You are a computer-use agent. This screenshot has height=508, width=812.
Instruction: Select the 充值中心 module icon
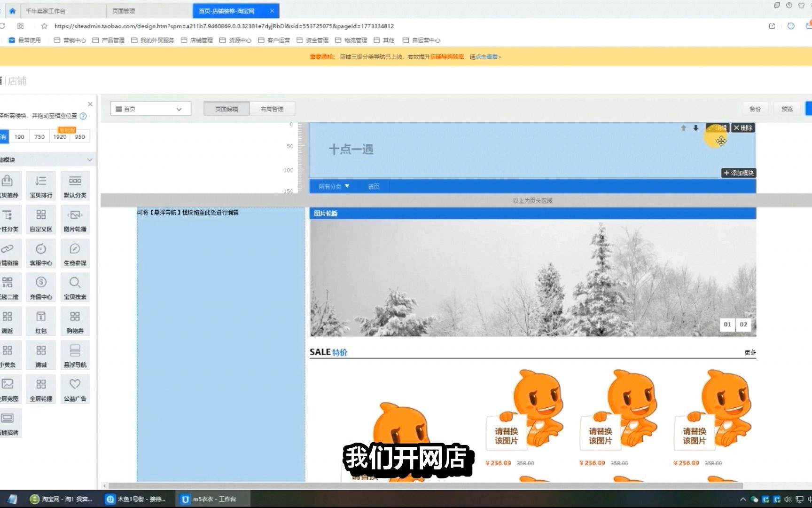pos(41,287)
